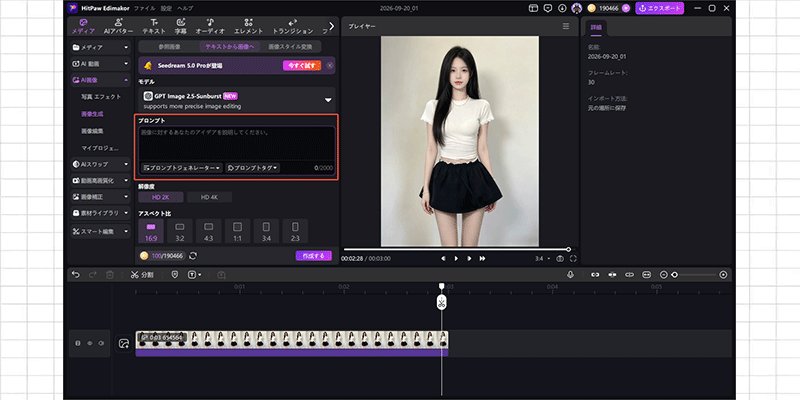Dismiss the Seedream 5.0 Pro banner

pos(330,65)
